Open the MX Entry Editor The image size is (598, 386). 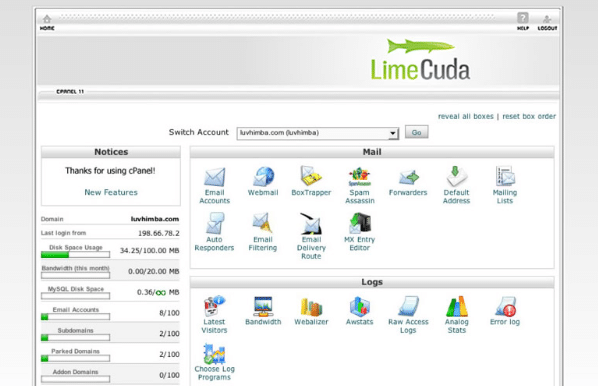coord(360,224)
